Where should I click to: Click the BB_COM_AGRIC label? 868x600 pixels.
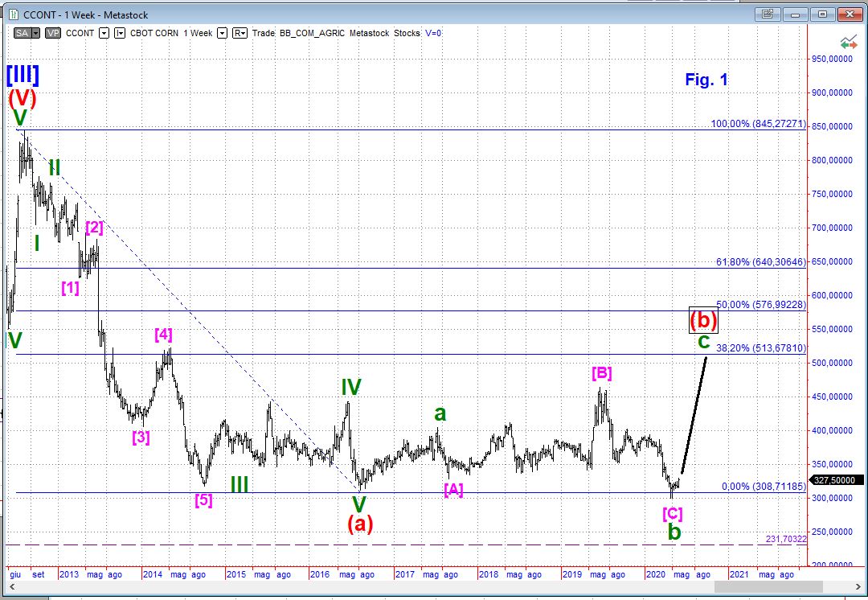[313, 33]
